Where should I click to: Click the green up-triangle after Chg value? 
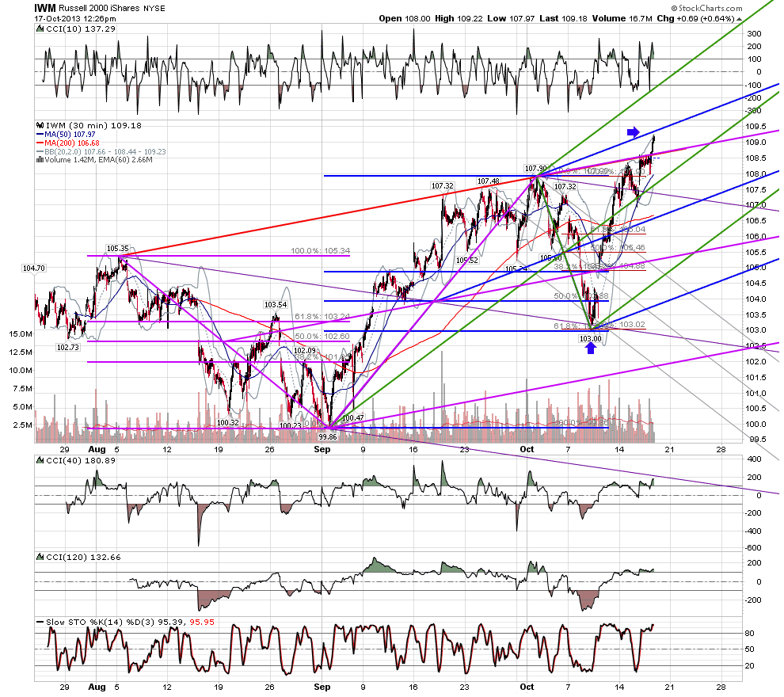coord(739,19)
